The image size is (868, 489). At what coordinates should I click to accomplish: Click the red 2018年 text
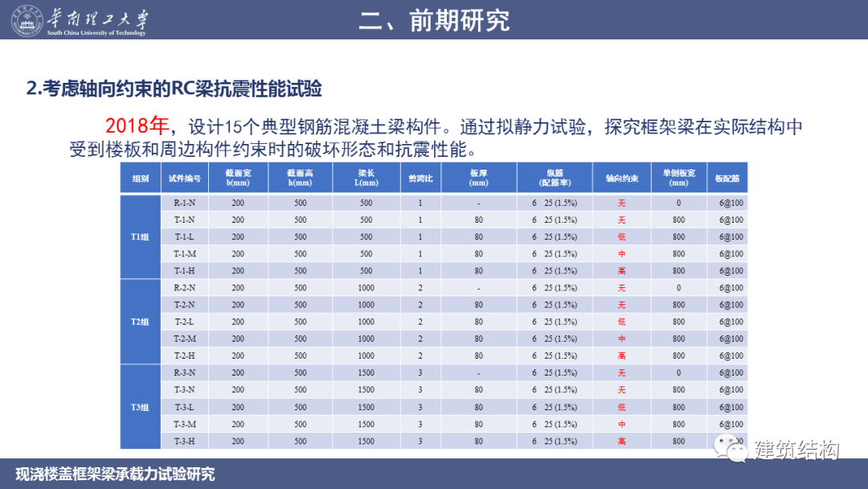pyautogui.click(x=137, y=126)
